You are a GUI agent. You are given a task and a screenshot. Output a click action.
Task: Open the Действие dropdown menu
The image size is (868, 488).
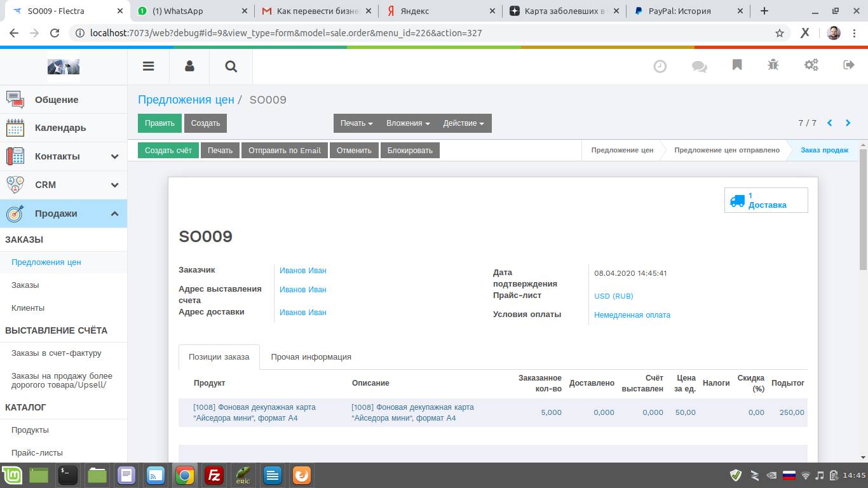(x=463, y=123)
